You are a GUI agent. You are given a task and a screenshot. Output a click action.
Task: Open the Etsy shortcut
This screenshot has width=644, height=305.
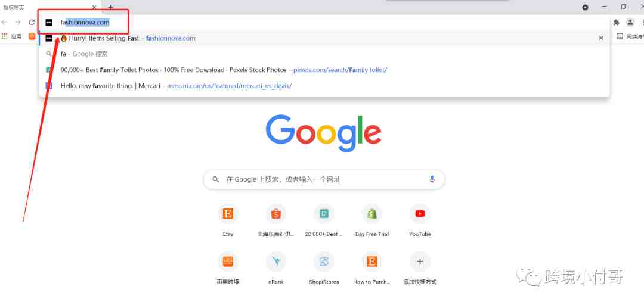(228, 221)
